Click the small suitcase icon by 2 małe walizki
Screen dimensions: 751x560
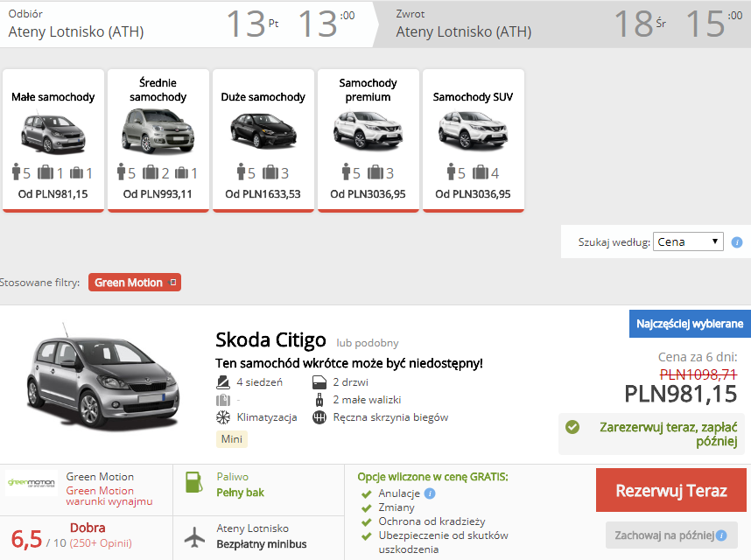(319, 400)
